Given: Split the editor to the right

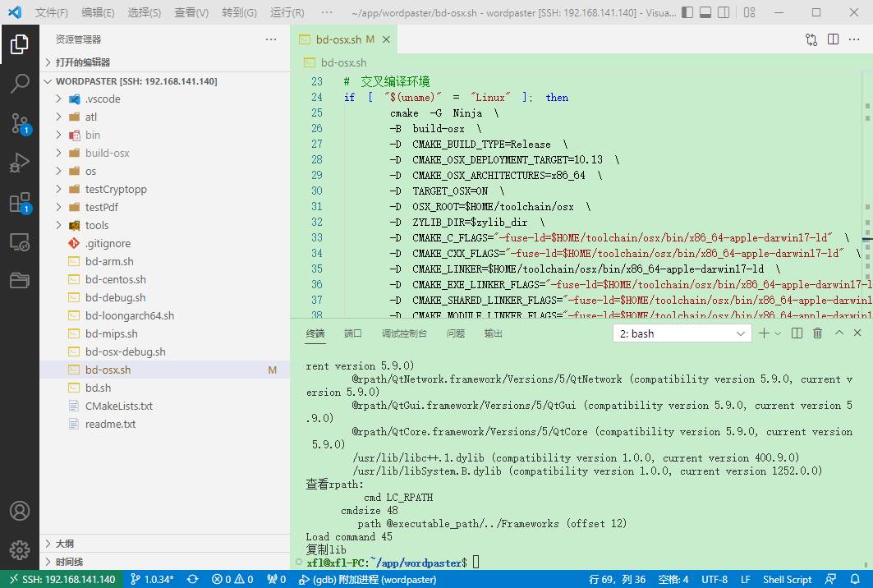Looking at the screenshot, I should pyautogui.click(x=833, y=39).
